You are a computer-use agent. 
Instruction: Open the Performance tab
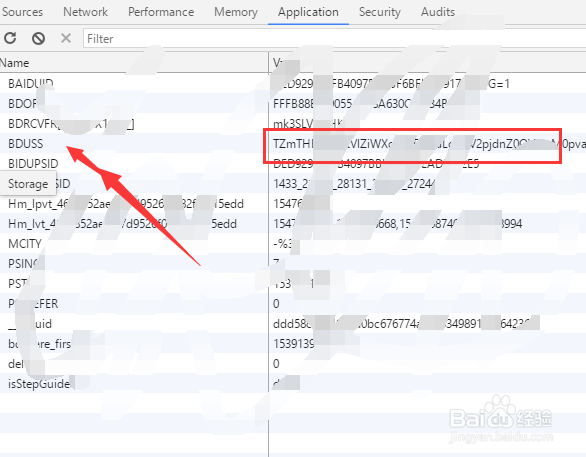161,12
